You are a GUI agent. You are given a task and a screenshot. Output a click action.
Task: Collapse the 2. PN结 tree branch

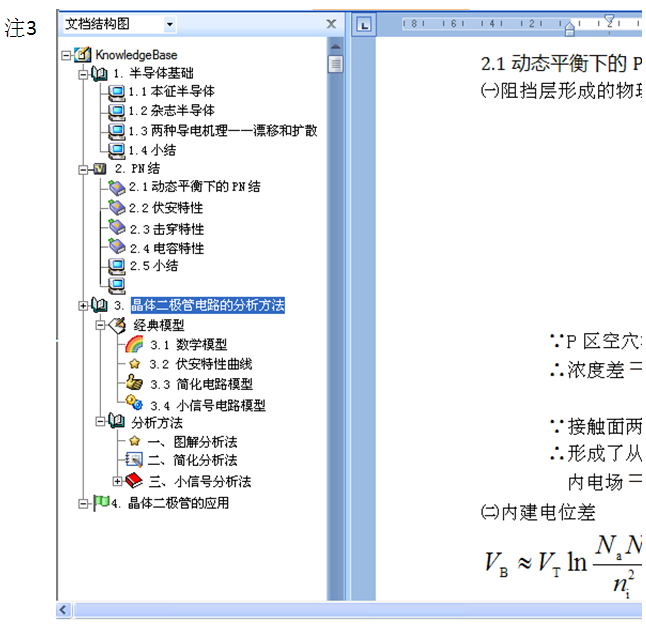[84, 169]
